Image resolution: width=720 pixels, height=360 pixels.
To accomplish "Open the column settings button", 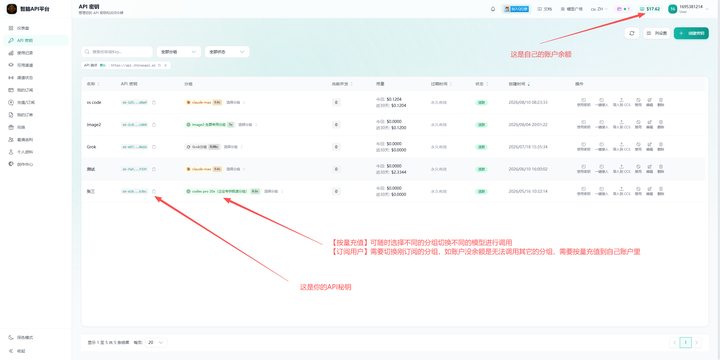I will click(x=657, y=33).
